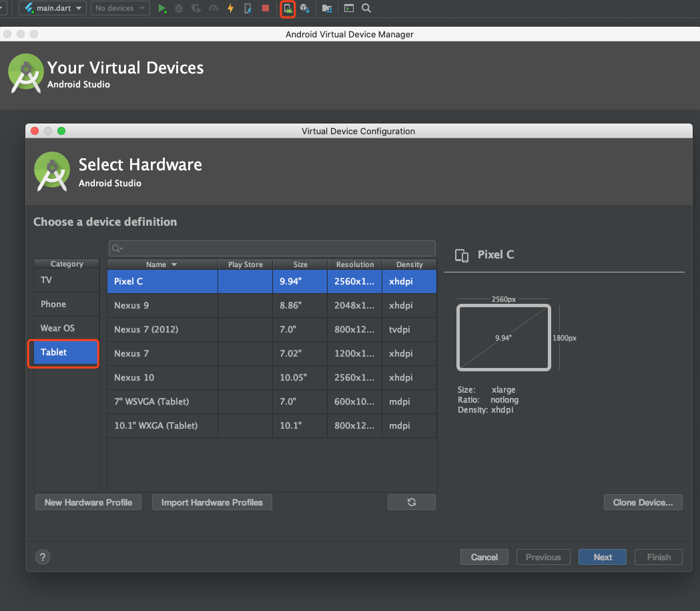Click Pixel C device preview diagram
700x611 pixels.
504,338
